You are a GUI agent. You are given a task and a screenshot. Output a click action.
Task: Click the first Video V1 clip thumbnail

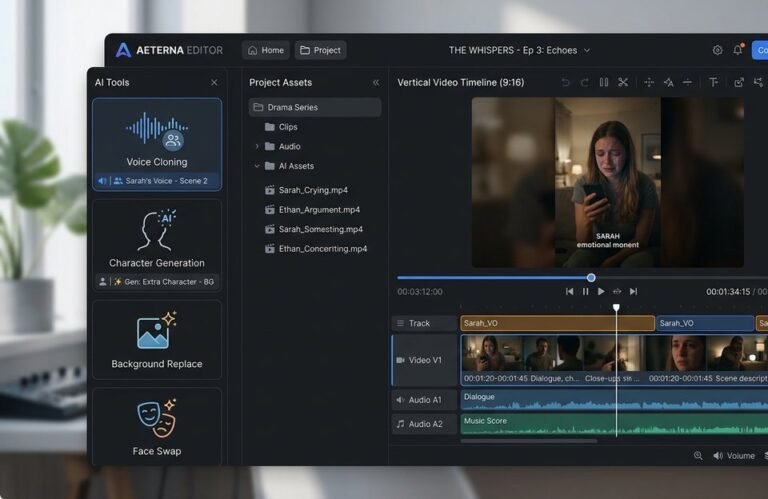point(492,354)
